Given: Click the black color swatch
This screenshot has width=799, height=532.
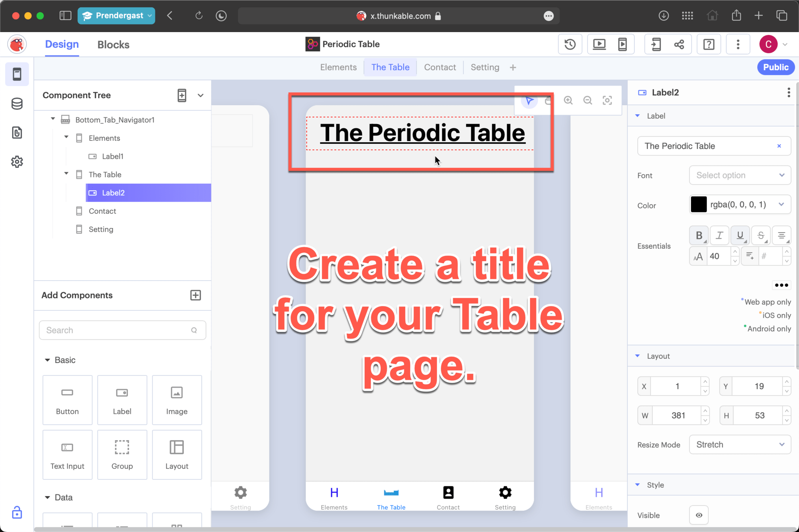Looking at the screenshot, I should [698, 205].
